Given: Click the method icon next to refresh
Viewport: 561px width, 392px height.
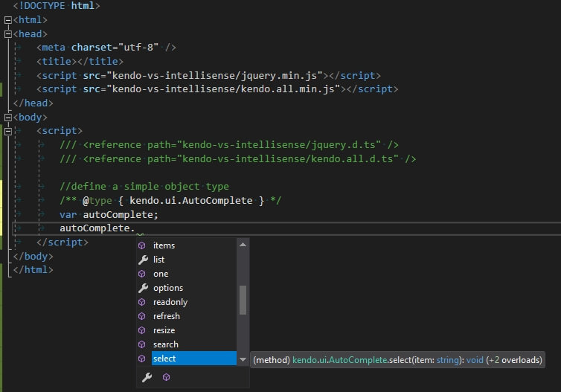Looking at the screenshot, I should pyautogui.click(x=142, y=316).
